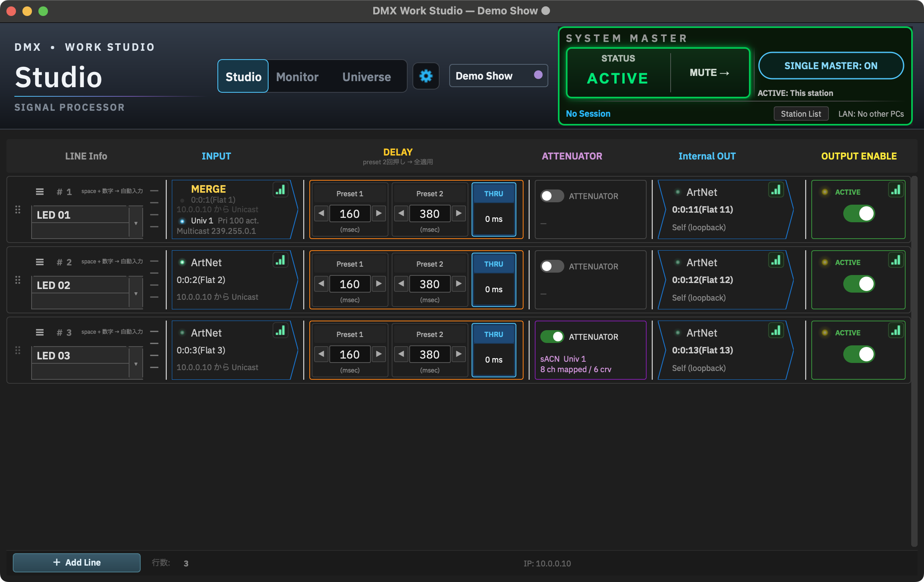Screen dimensions: 924x582
Task: Open the Demo Show selector
Action: point(498,76)
